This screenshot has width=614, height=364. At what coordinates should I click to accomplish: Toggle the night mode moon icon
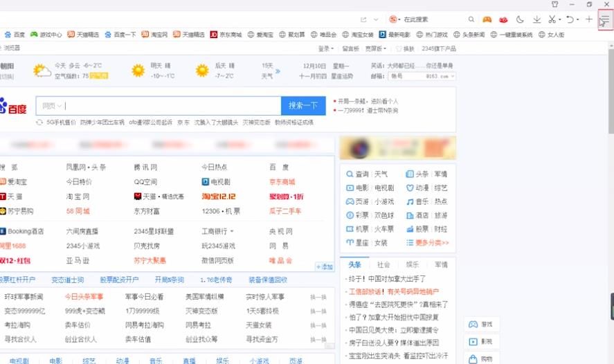520,19
